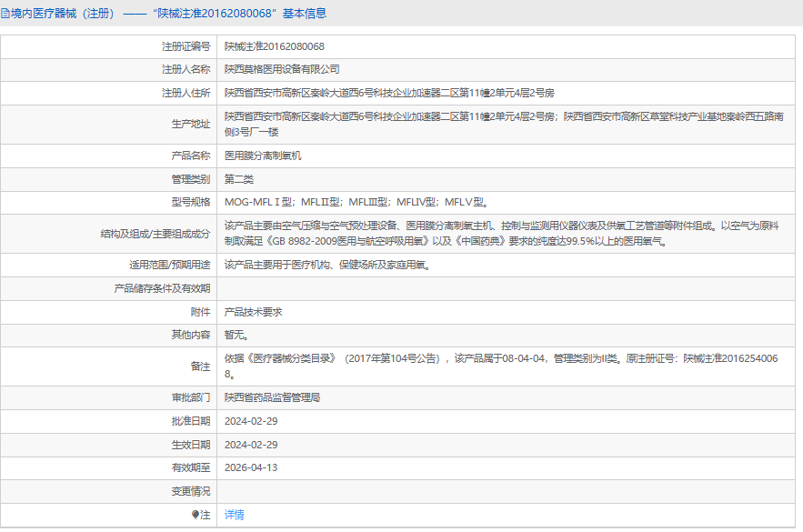Click the empty 产品储存条件及有效期 value cell
The height and width of the screenshot is (532, 803).
pyautogui.click(x=507, y=288)
